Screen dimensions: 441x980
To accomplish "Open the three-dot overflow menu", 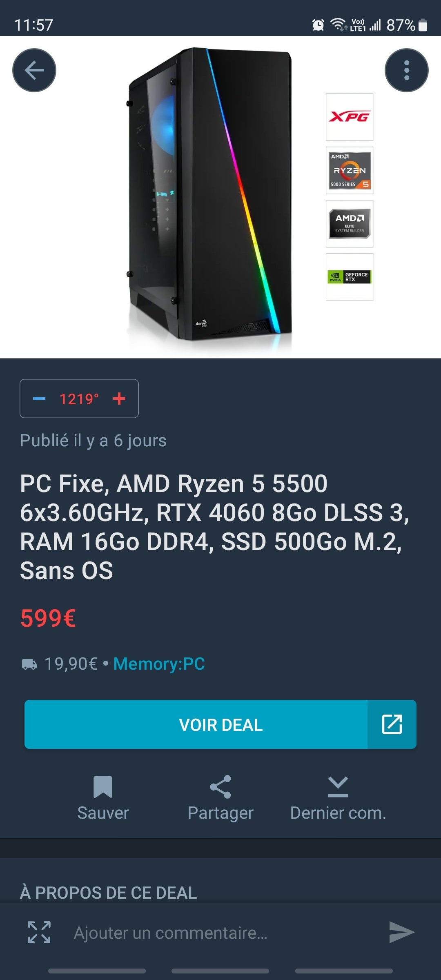I will (x=406, y=70).
